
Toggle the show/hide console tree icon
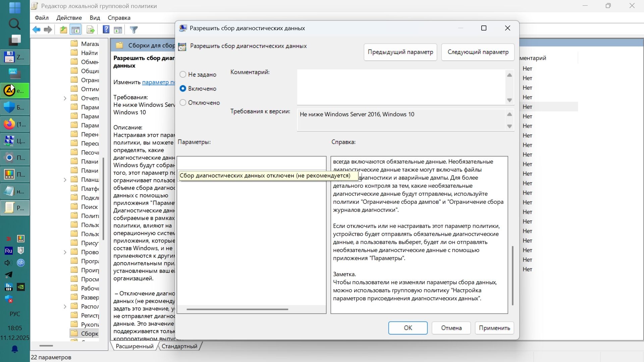click(76, 30)
